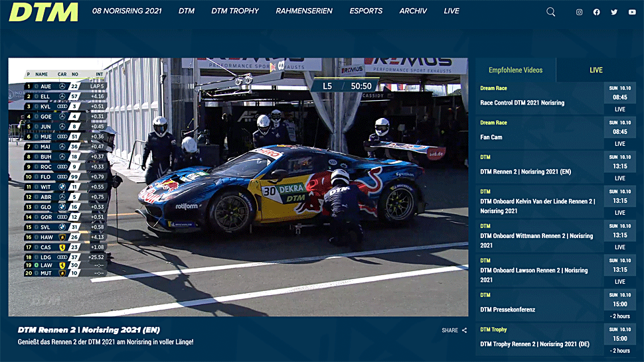Click the 50:50 race timer in the video
The width and height of the screenshot is (644, 362).
tap(361, 86)
